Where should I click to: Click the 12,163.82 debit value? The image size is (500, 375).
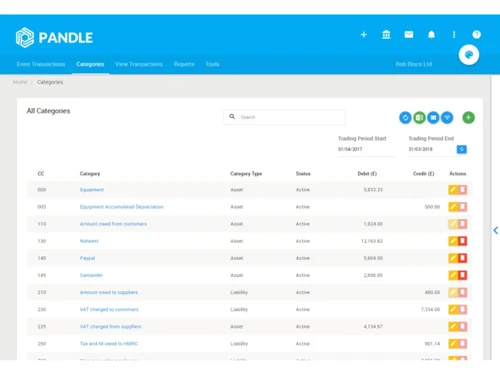click(x=372, y=241)
